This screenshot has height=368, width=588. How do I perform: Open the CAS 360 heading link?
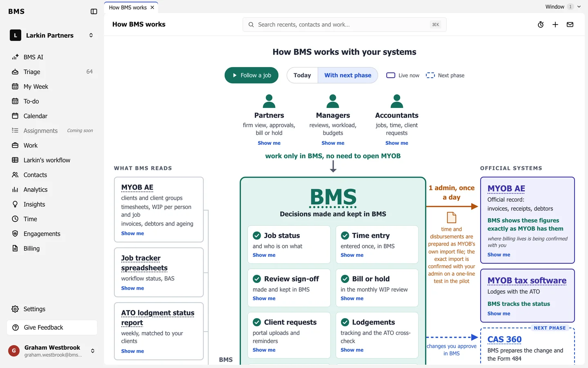click(x=505, y=339)
